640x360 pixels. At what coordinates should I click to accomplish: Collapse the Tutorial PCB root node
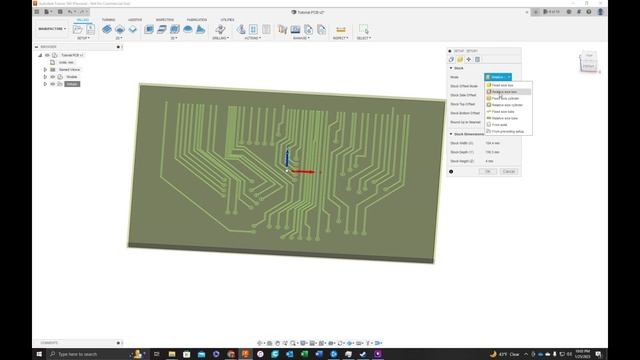point(40,55)
